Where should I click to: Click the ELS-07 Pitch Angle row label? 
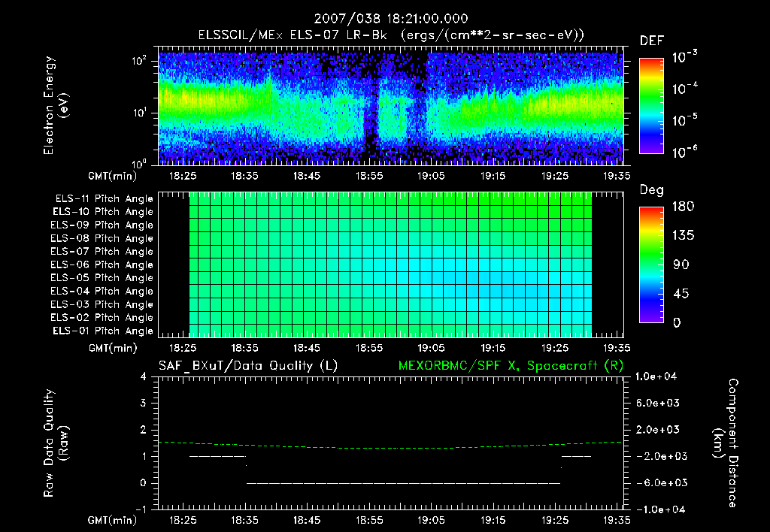102,252
